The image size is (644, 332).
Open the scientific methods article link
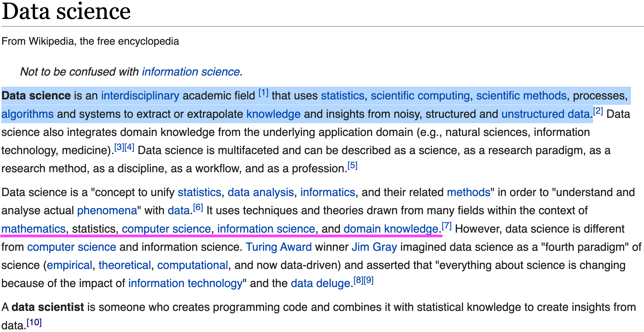pyautogui.click(x=521, y=96)
